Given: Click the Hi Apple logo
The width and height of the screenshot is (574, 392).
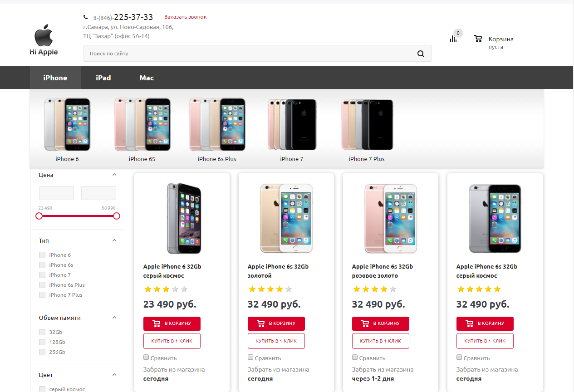Looking at the screenshot, I should click(x=44, y=41).
